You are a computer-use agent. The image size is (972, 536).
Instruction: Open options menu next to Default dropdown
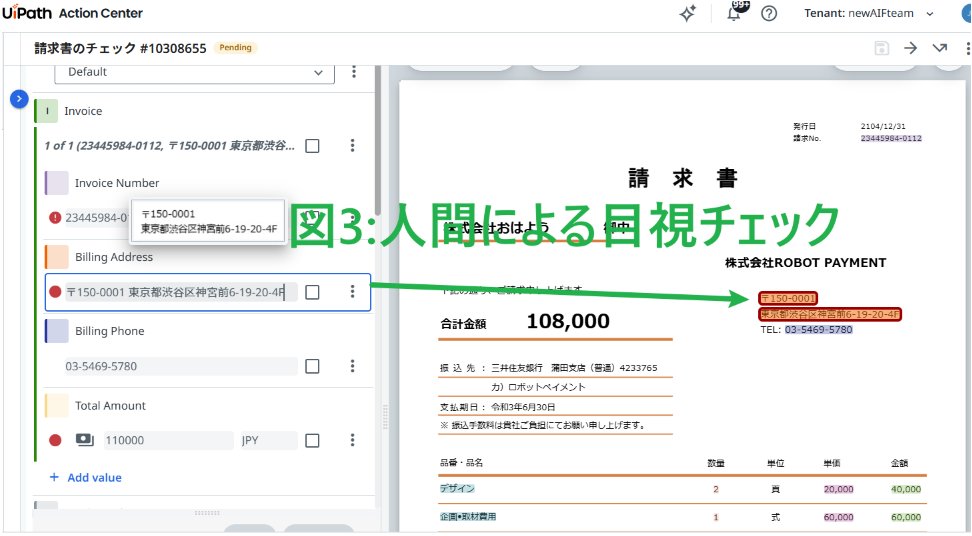354,72
